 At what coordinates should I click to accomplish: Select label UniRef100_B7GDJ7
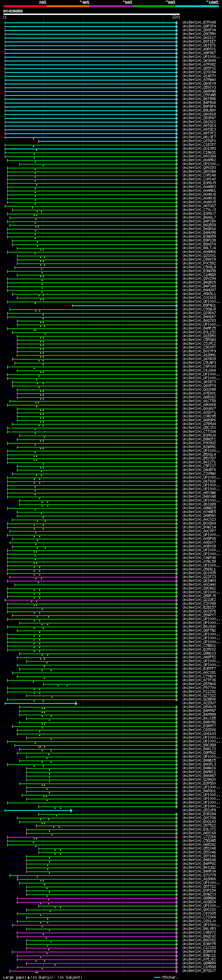[199, 971]
